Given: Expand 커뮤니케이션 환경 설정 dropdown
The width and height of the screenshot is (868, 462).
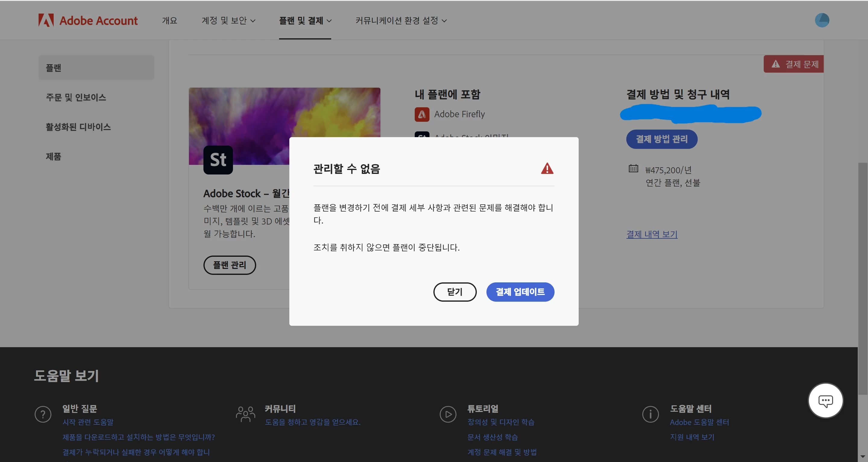Looking at the screenshot, I should point(401,20).
